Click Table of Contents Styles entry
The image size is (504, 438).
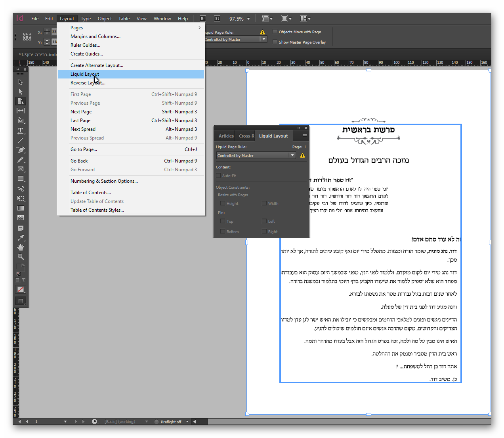[x=131, y=210]
